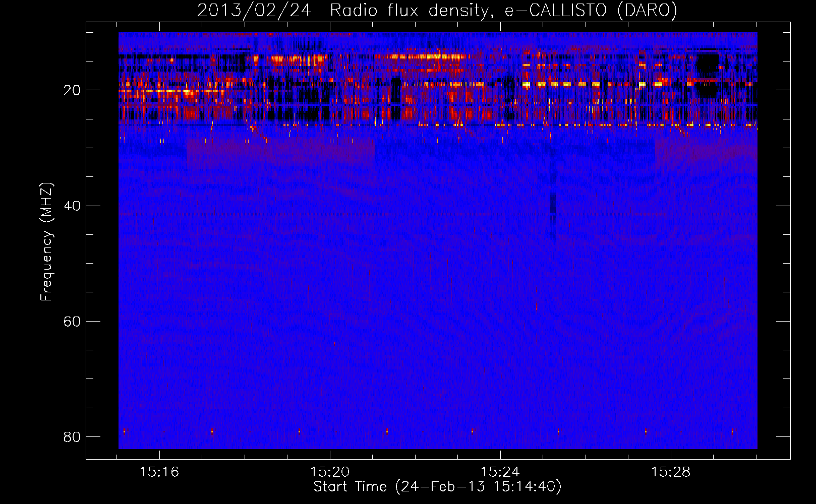The width and height of the screenshot is (816, 504).
Task: Click the plot title '2013/02/24 Radio flux density, e-CALLISTO (DARO)'
Action: tap(437, 10)
